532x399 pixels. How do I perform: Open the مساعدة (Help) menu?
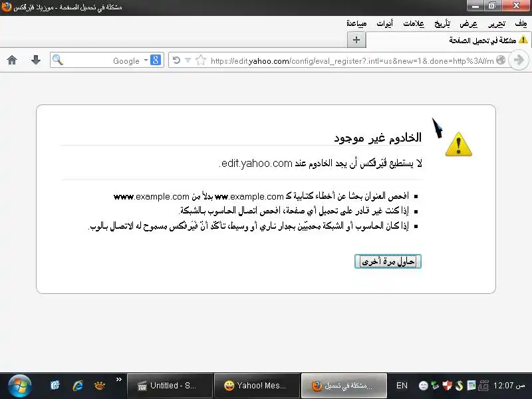pyautogui.click(x=356, y=23)
